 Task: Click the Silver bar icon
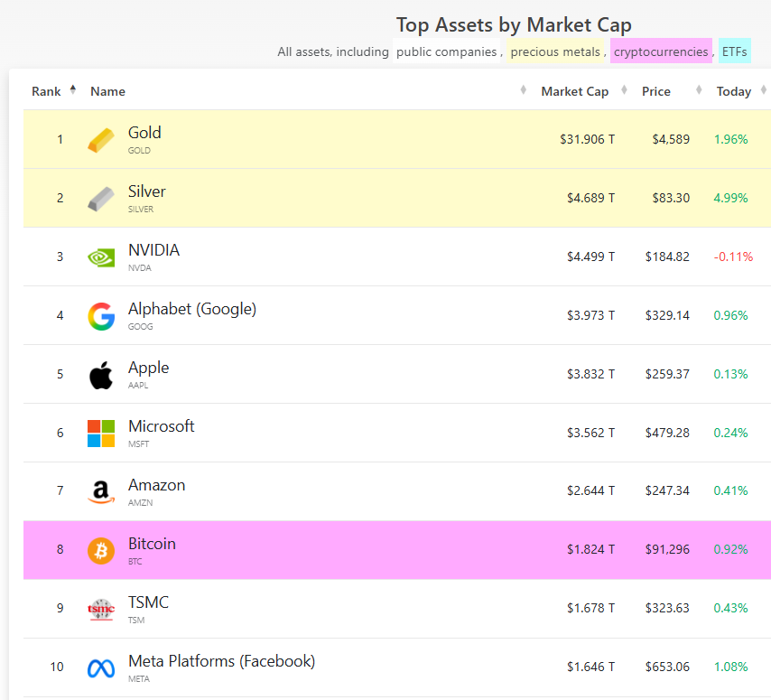click(101, 199)
